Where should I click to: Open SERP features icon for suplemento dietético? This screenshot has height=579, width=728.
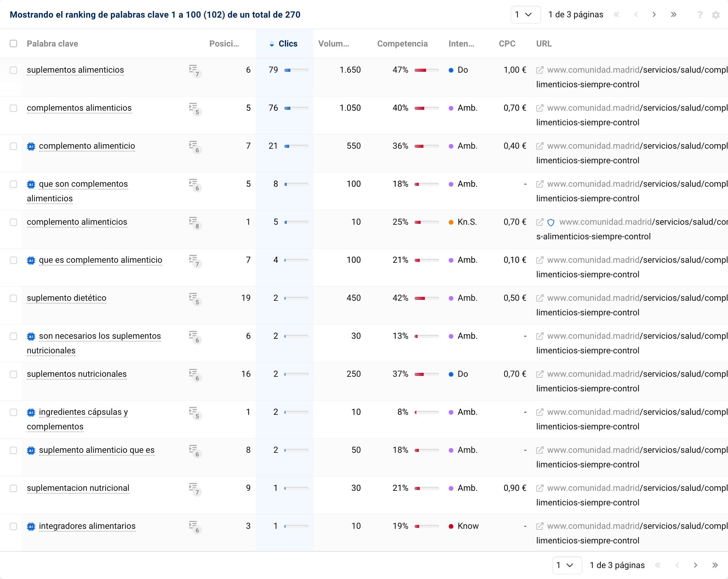[x=194, y=298]
